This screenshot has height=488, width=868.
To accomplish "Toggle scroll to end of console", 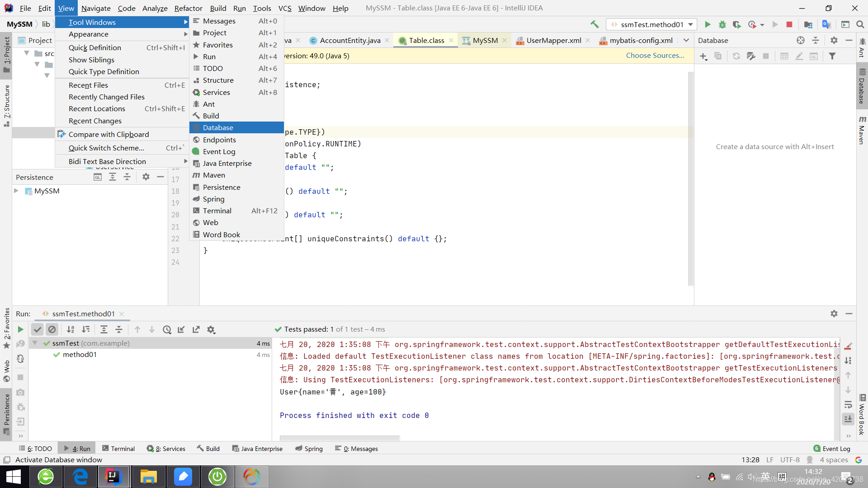I will coord(848,419).
